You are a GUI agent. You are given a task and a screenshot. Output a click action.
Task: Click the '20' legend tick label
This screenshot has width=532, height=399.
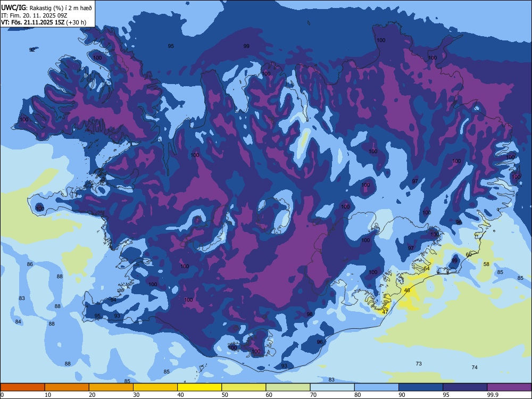click(x=92, y=395)
